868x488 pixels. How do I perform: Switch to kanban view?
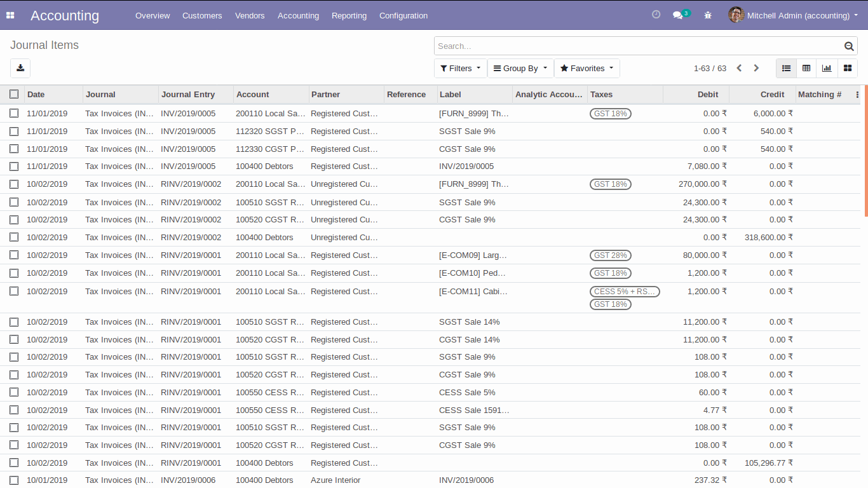[847, 68]
